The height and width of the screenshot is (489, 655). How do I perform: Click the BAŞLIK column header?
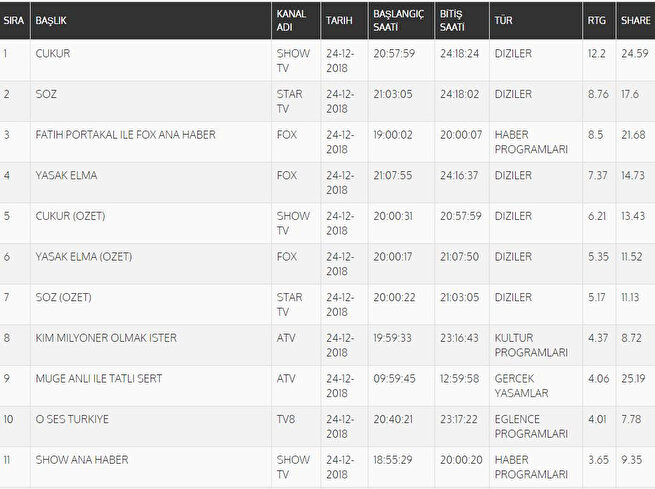(x=53, y=20)
